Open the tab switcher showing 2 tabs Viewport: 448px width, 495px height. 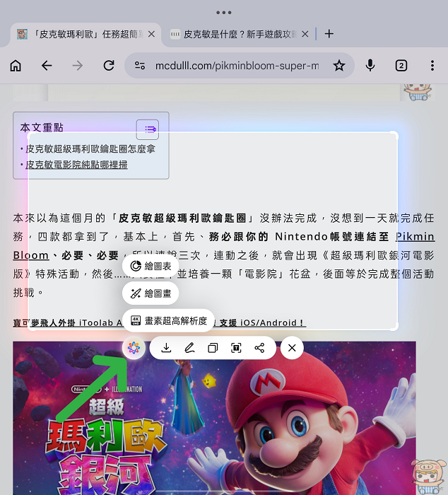click(401, 66)
